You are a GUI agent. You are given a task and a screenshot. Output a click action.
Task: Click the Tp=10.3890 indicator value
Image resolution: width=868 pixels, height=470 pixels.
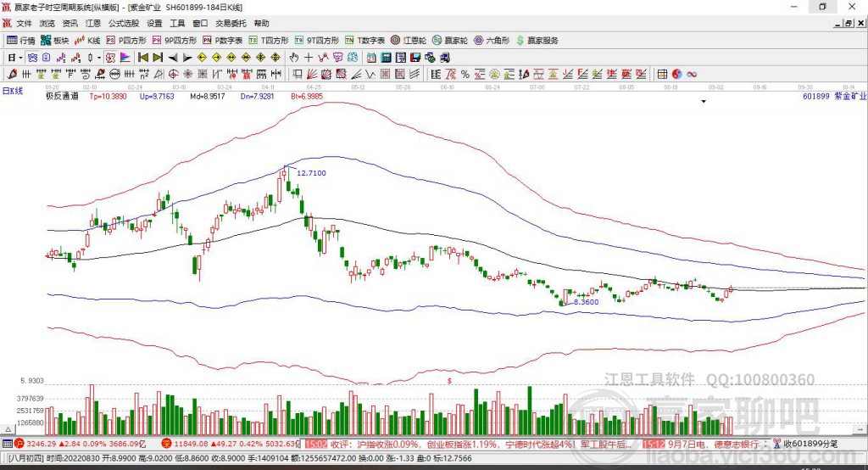(x=108, y=97)
